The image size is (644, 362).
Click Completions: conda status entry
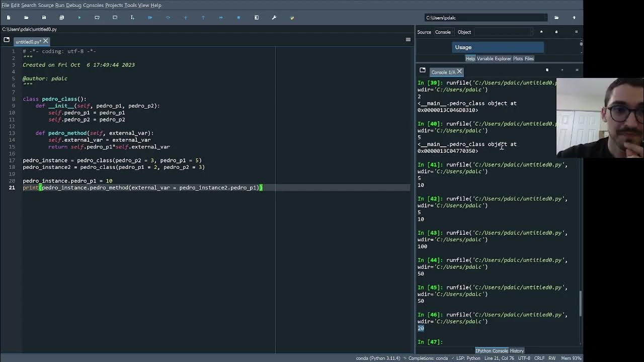(x=426, y=358)
